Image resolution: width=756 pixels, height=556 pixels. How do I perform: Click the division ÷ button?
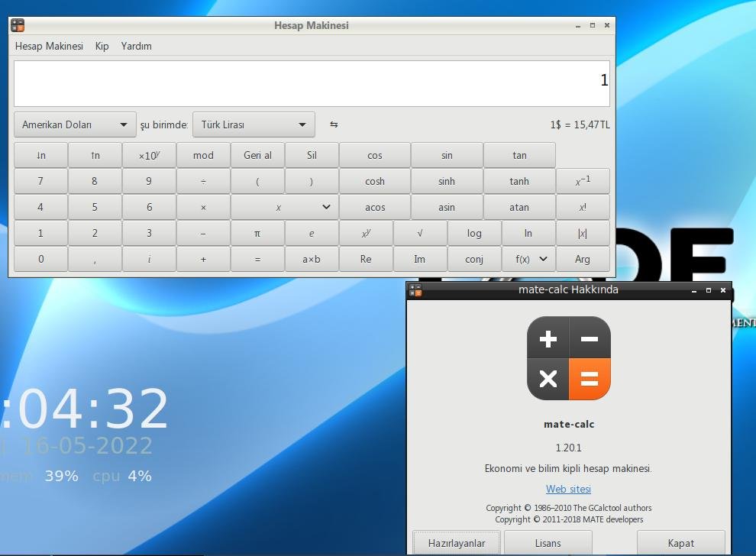coord(203,181)
